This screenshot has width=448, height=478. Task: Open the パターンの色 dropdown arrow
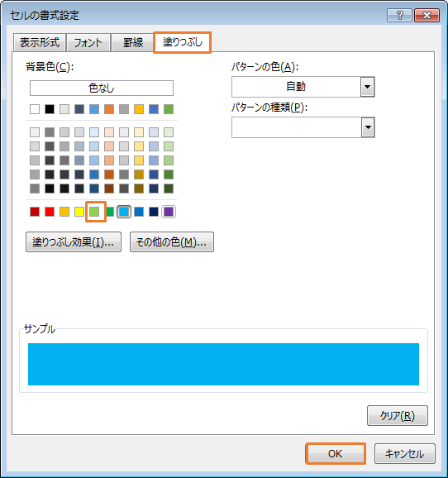tap(368, 87)
